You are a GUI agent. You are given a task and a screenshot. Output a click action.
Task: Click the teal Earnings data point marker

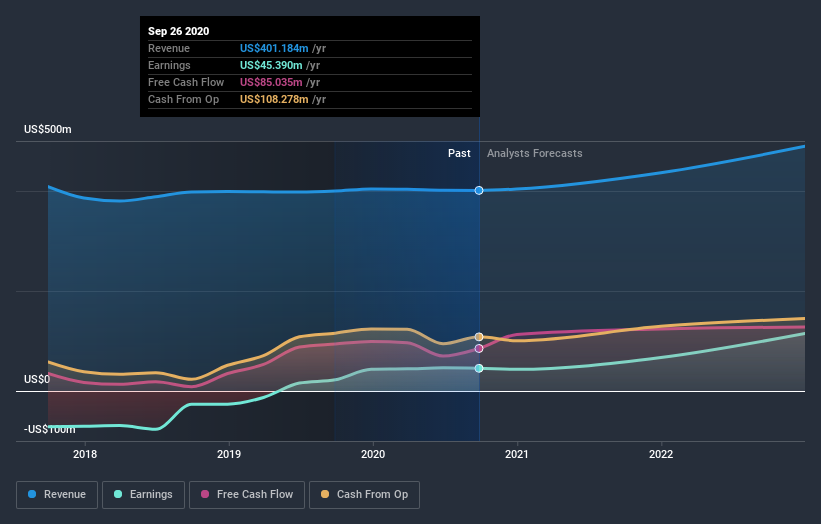(x=479, y=369)
